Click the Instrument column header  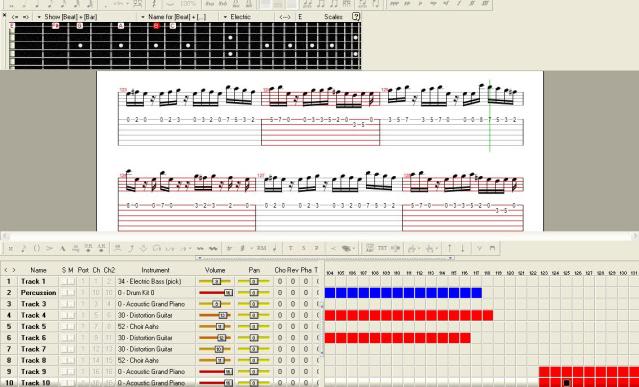pyautogui.click(x=155, y=270)
